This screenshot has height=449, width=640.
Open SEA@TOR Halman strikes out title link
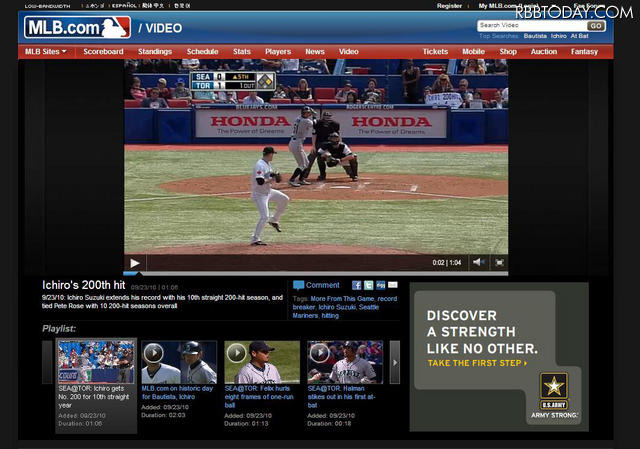tap(341, 397)
